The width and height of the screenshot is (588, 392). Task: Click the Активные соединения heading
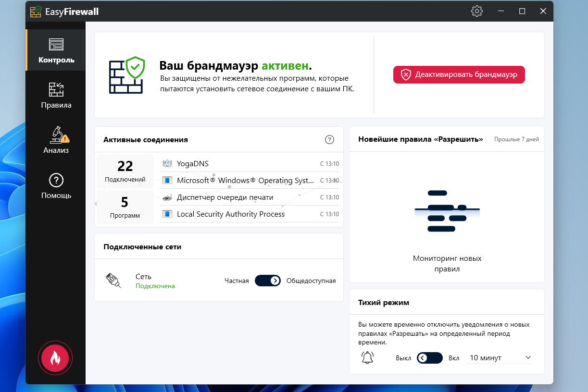pos(146,140)
